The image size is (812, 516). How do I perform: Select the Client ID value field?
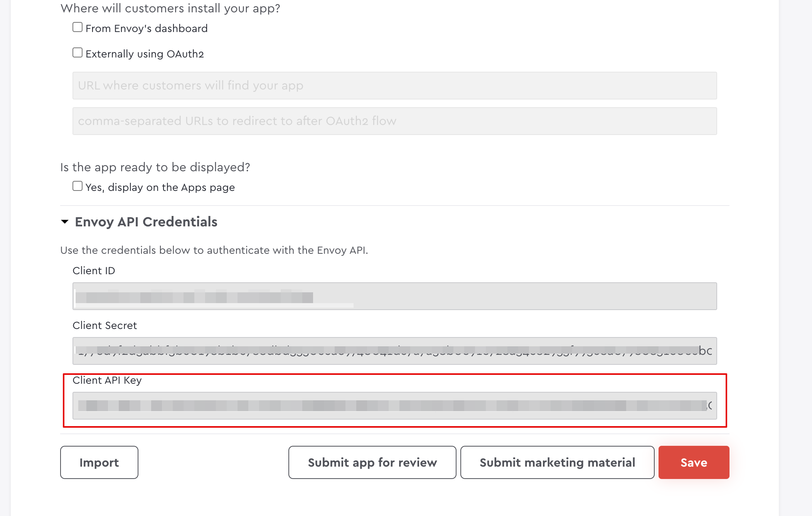point(394,296)
